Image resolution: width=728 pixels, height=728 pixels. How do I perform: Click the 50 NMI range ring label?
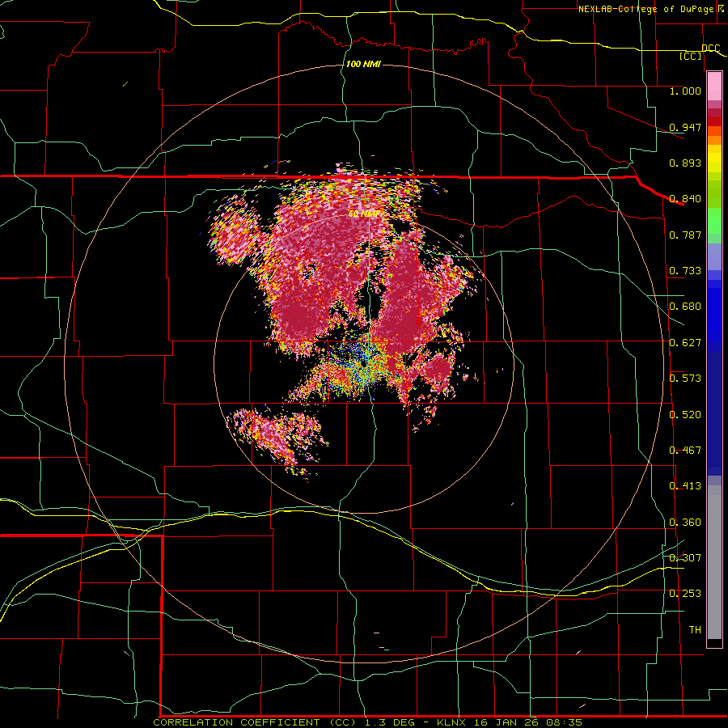[x=363, y=214]
